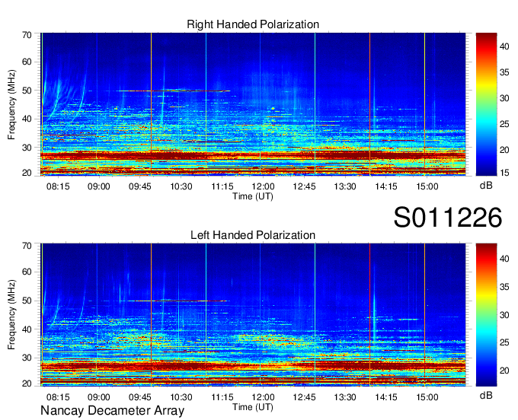Click the "Left Handed Polarization" plot title
The width and height of the screenshot is (518, 420).
click(x=253, y=235)
